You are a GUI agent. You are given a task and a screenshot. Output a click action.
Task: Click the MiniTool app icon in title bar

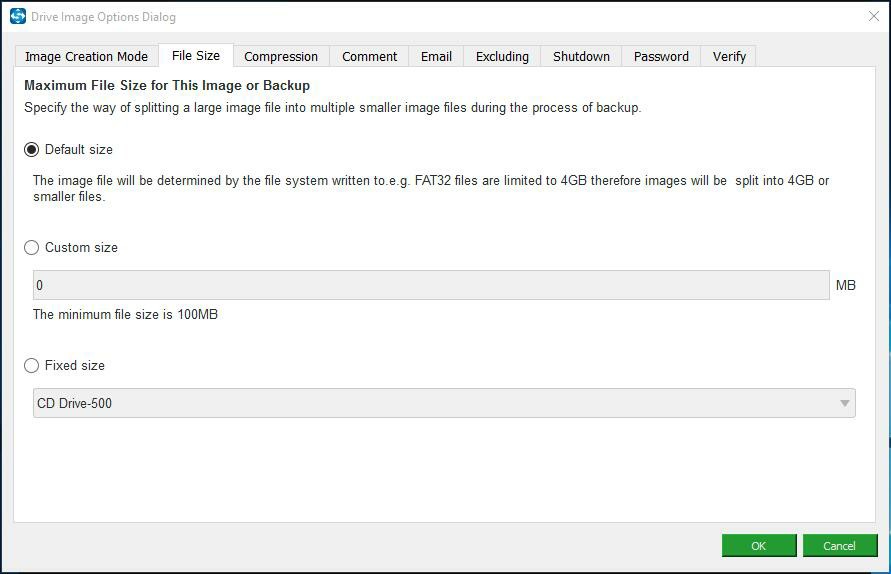(x=18, y=16)
